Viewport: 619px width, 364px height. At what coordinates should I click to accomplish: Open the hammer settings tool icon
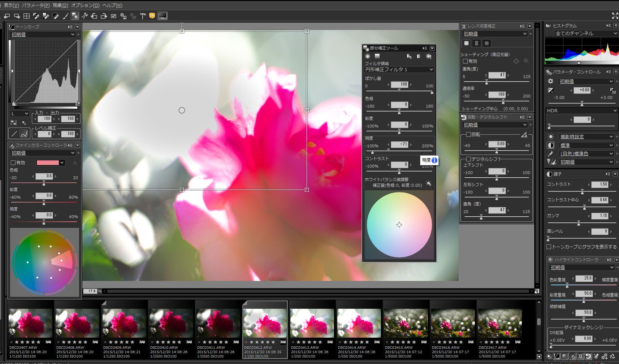pyautogui.click(x=143, y=16)
